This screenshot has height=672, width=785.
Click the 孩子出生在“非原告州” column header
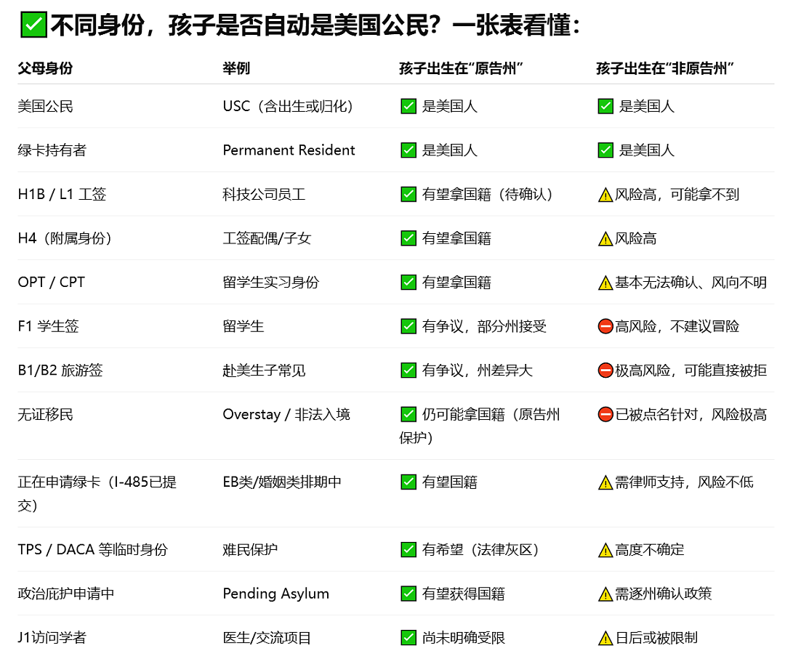click(665, 68)
